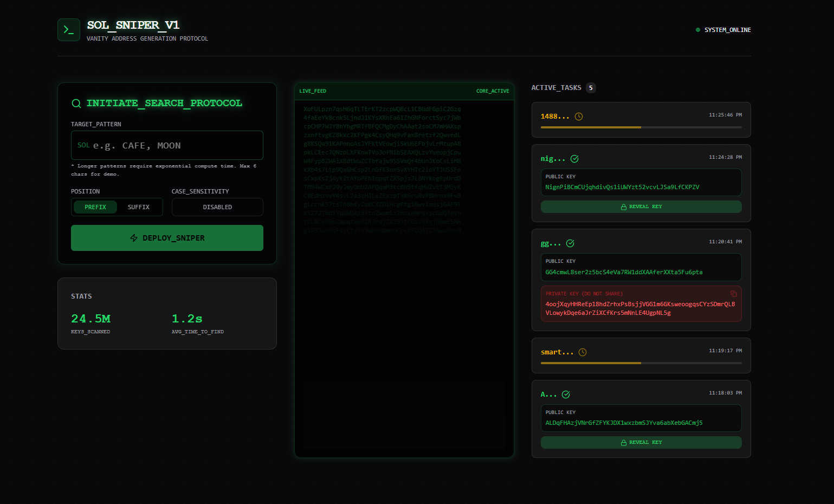Click the target pattern input field
The image size is (834, 504).
[167, 145]
